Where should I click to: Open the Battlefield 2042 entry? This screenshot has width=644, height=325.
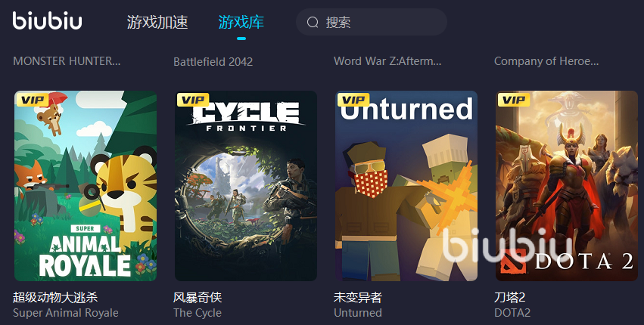[x=213, y=61]
